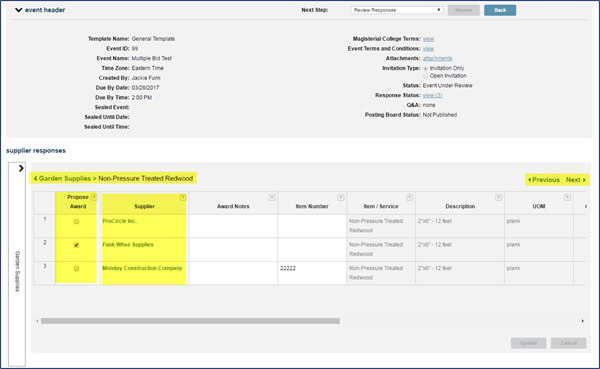This screenshot has height=369, width=600.
Task: Go to Previous item
Action: click(x=544, y=180)
